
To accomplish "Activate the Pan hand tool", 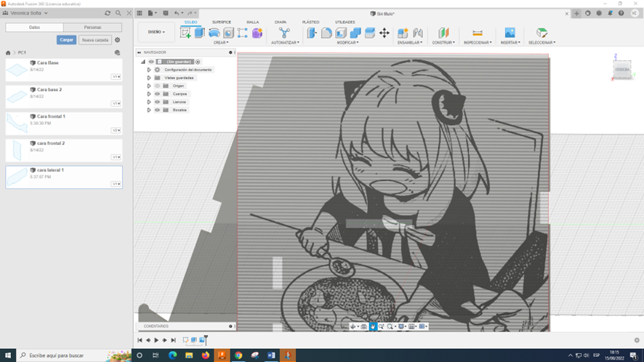I will (x=373, y=326).
